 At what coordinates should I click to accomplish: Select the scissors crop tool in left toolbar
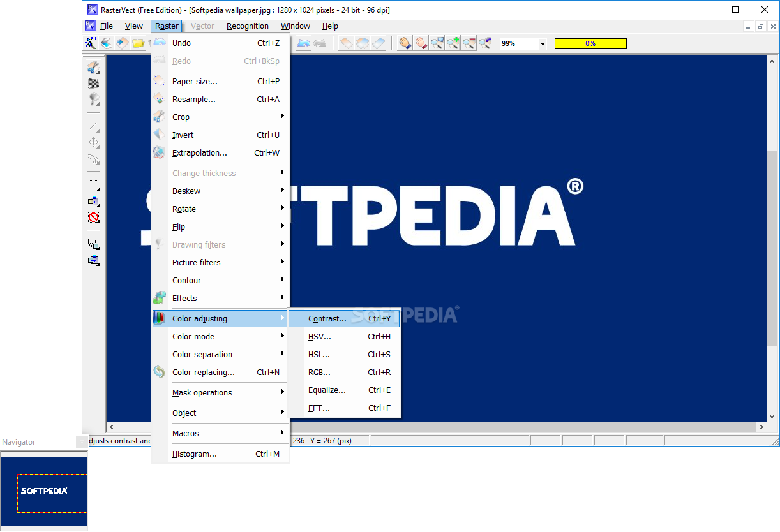94,67
